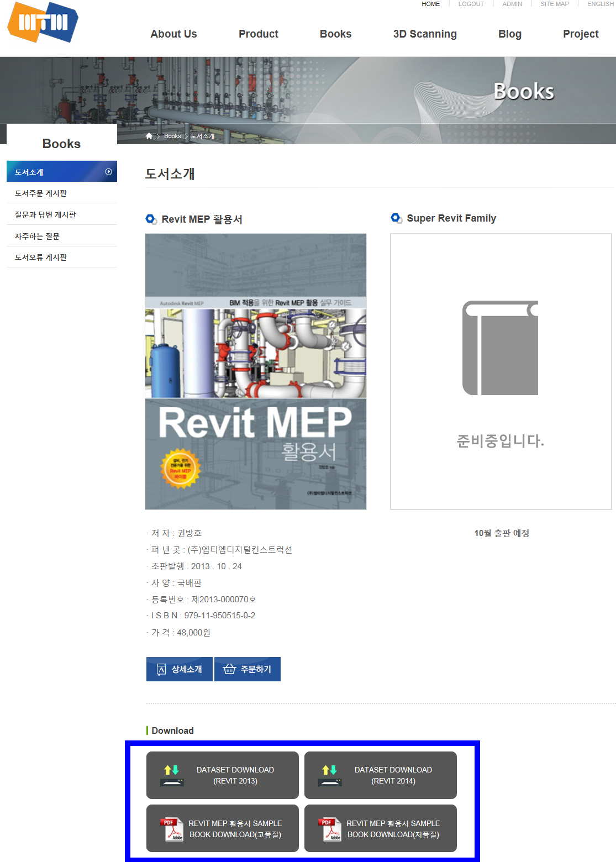The width and height of the screenshot is (616, 862).
Task: Click the arrow icon beside 도서소개
Action: pos(108,172)
